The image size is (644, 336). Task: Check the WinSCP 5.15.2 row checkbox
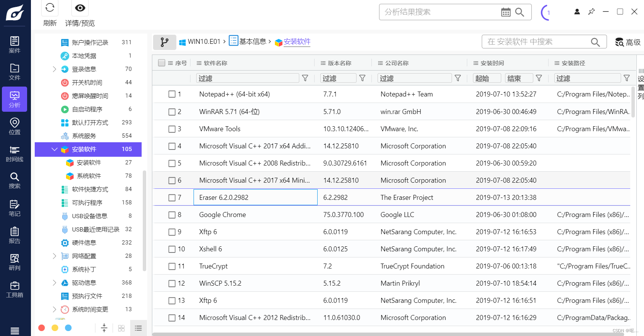point(172,284)
